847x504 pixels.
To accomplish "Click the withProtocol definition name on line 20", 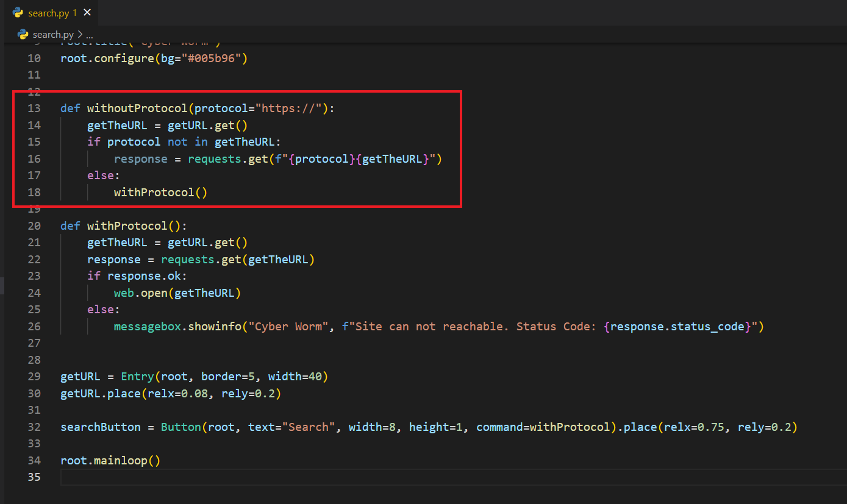I will click(x=127, y=226).
